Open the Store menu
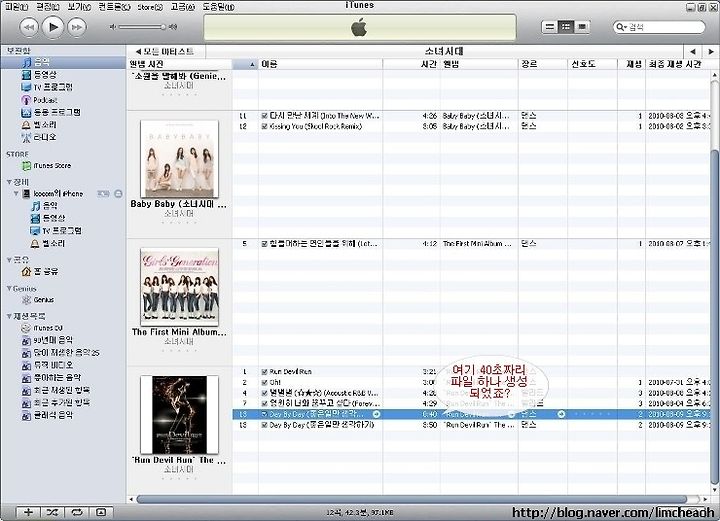Viewport: 720px width, 521px height. 151,7
